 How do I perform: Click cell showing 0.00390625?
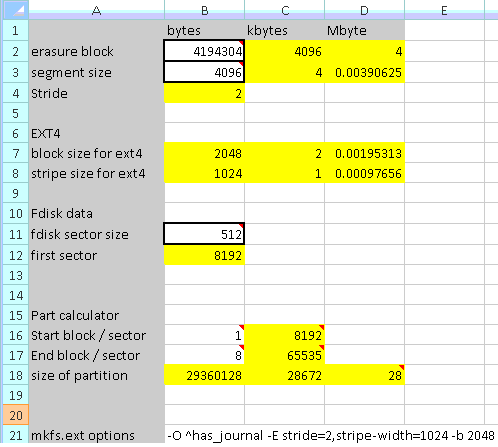point(364,72)
